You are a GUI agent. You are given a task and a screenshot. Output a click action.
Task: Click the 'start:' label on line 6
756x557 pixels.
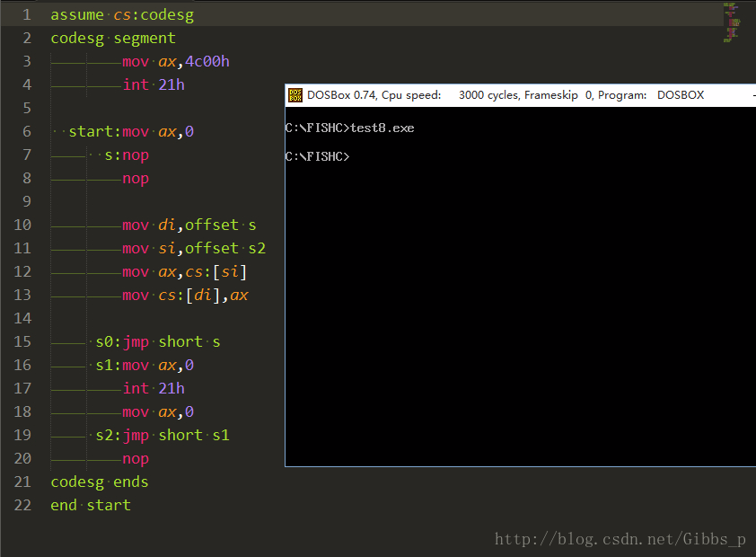(x=94, y=132)
